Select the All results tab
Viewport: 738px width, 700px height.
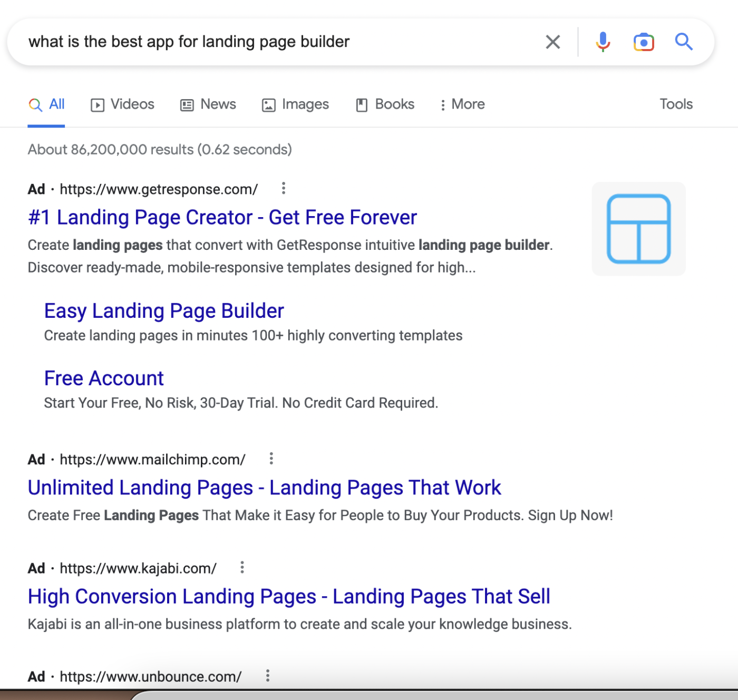tap(46, 104)
